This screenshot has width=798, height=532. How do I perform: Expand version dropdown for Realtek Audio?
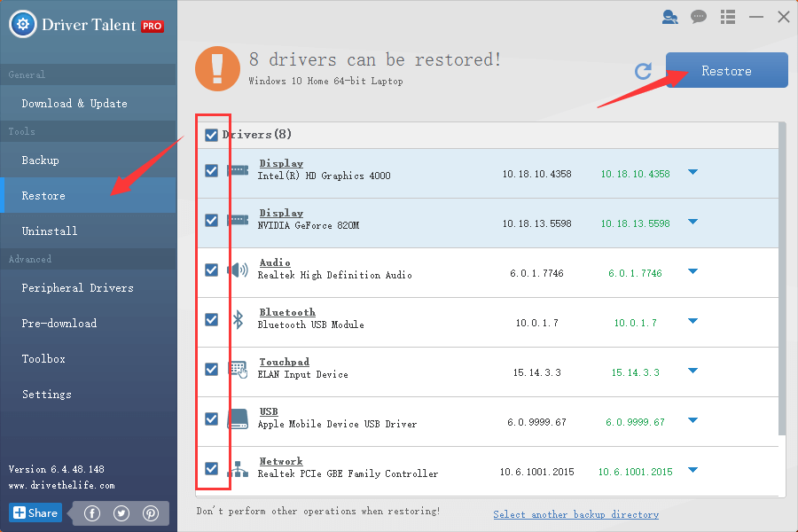(x=692, y=271)
